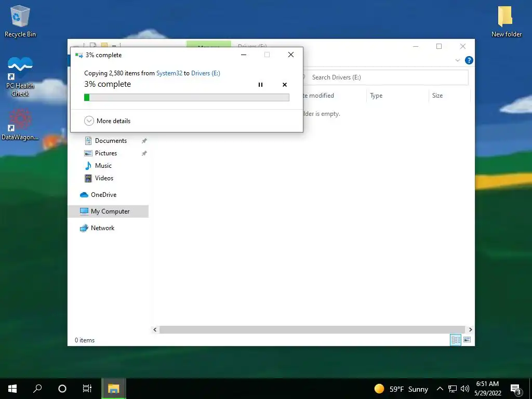Switch to large thumbnails view icon
This screenshot has height=399, width=532.
[x=467, y=340]
